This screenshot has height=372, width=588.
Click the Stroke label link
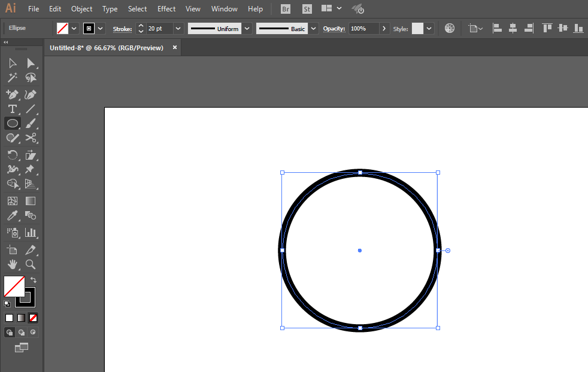(122, 29)
